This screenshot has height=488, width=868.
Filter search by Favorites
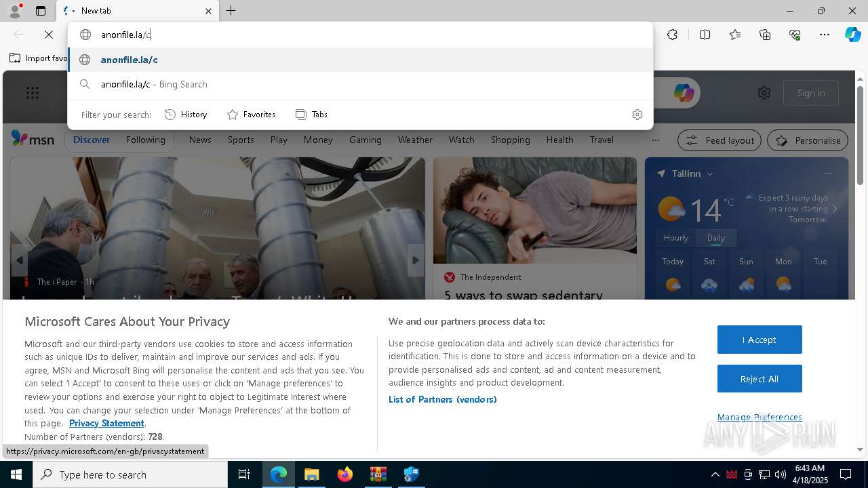point(251,115)
